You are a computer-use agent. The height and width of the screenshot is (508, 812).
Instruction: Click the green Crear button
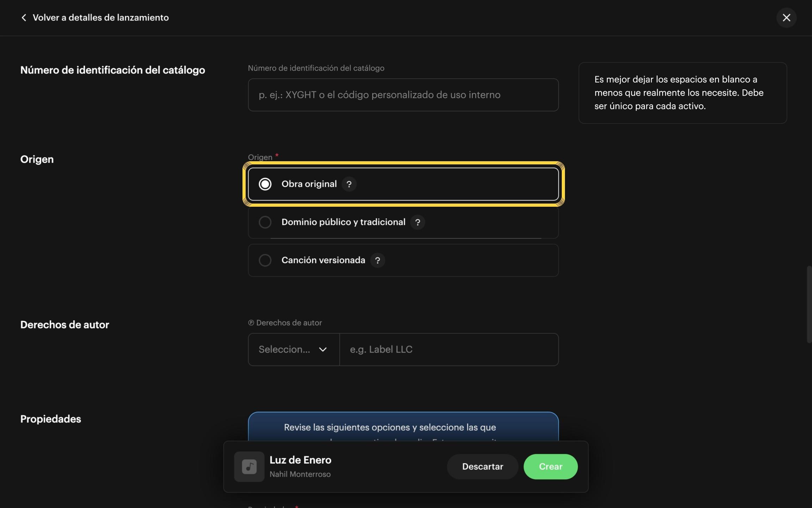(x=550, y=467)
